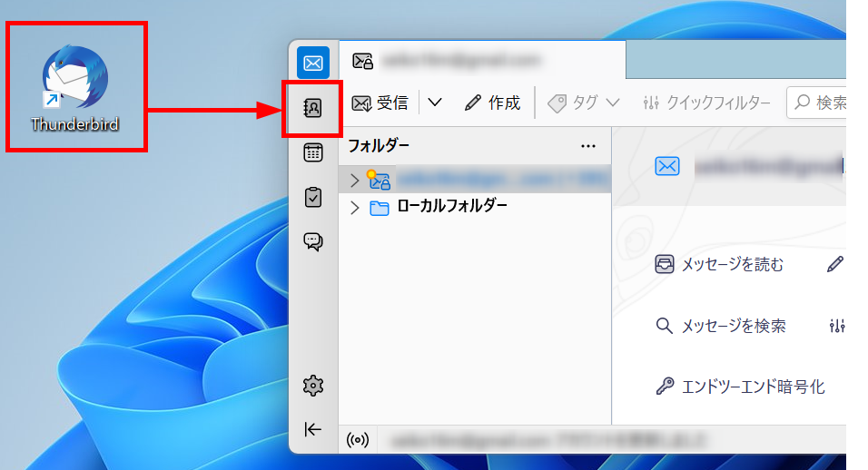The image size is (868, 470).
Task: Select the account mail tab
Action: point(481,61)
